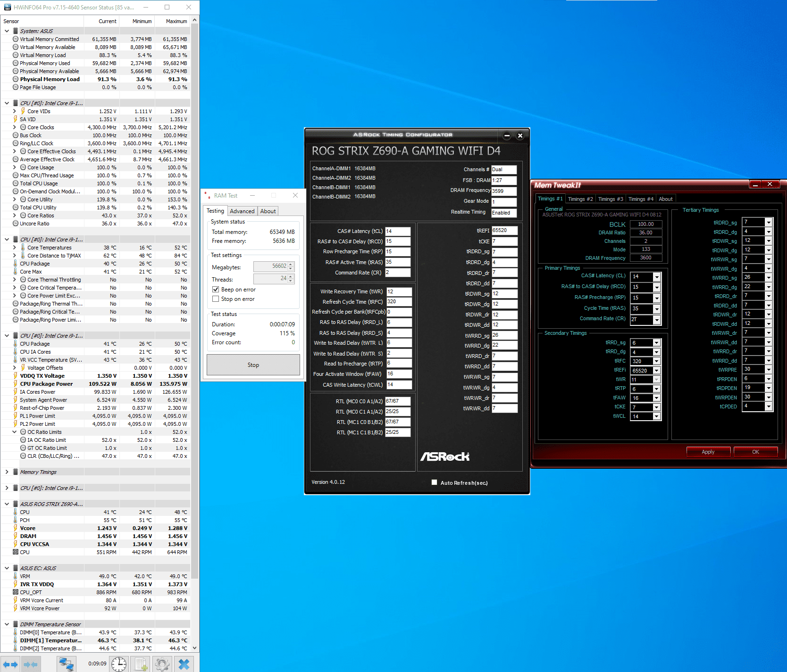
Task: Collapse the ASUS EC: ASUS group
Action: 7,568
